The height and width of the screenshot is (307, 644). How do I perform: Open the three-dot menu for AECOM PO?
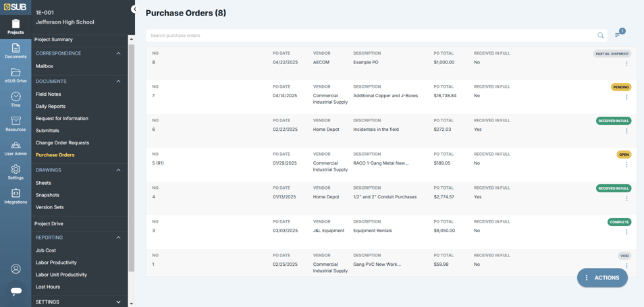tap(626, 64)
